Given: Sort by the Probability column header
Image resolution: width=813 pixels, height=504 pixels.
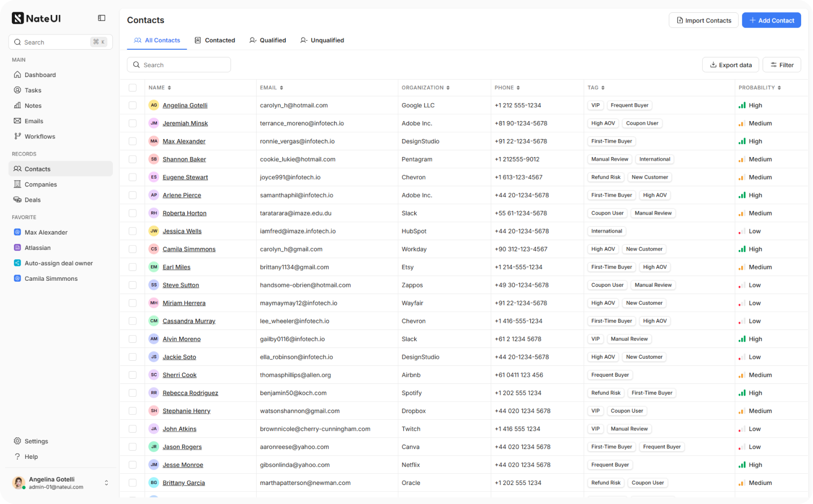Looking at the screenshot, I should coord(760,88).
